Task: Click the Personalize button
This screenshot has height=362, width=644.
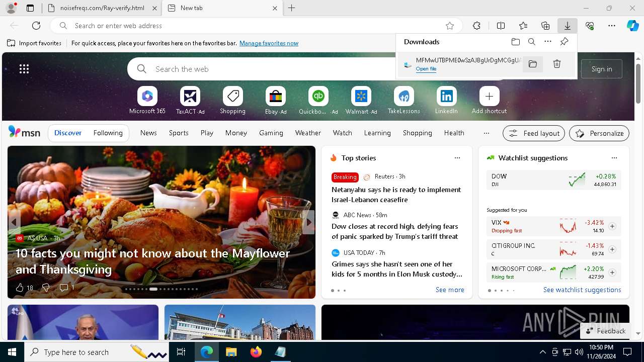Action: tap(599, 133)
